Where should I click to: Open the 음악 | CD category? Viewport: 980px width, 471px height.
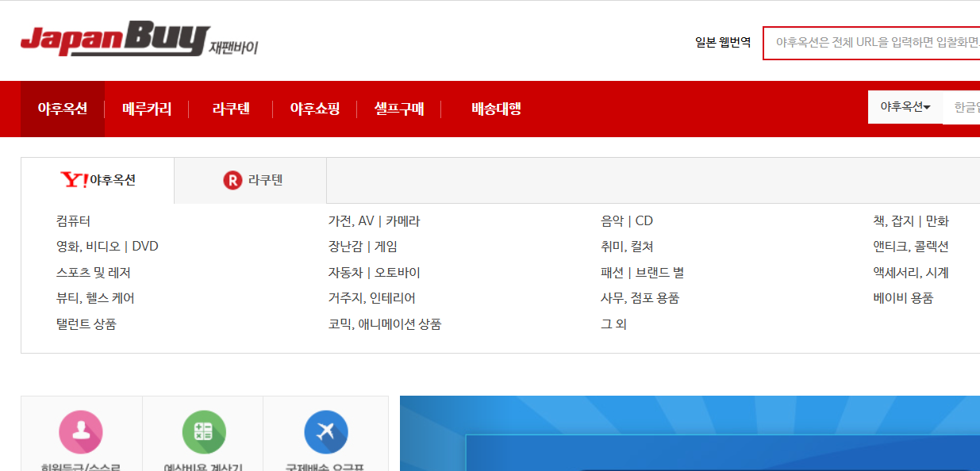[x=627, y=221]
